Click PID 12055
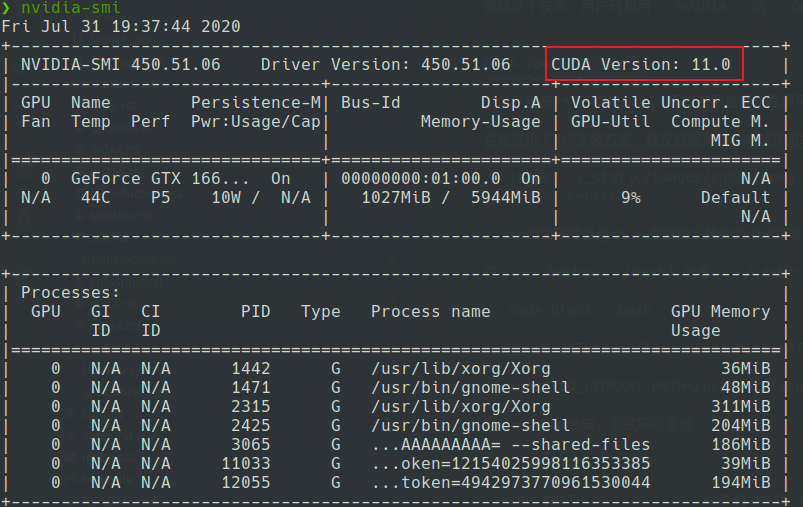The height and width of the screenshot is (507, 803). [246, 482]
